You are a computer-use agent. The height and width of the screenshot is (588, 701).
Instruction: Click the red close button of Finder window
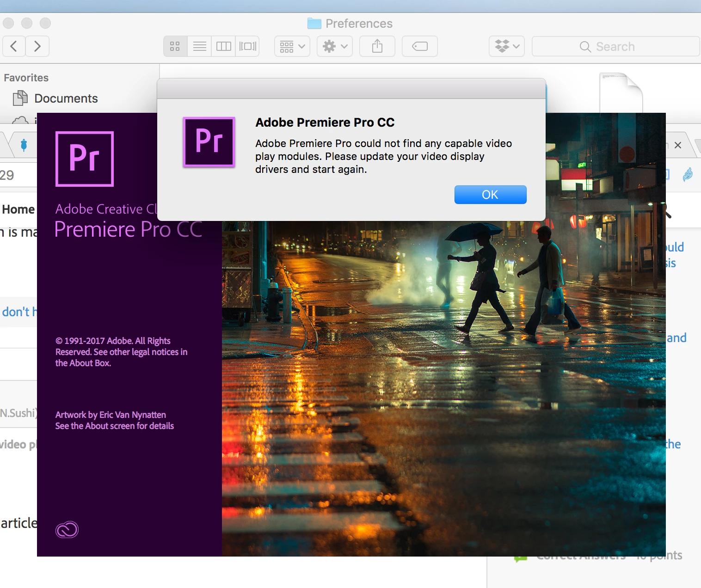(x=8, y=23)
